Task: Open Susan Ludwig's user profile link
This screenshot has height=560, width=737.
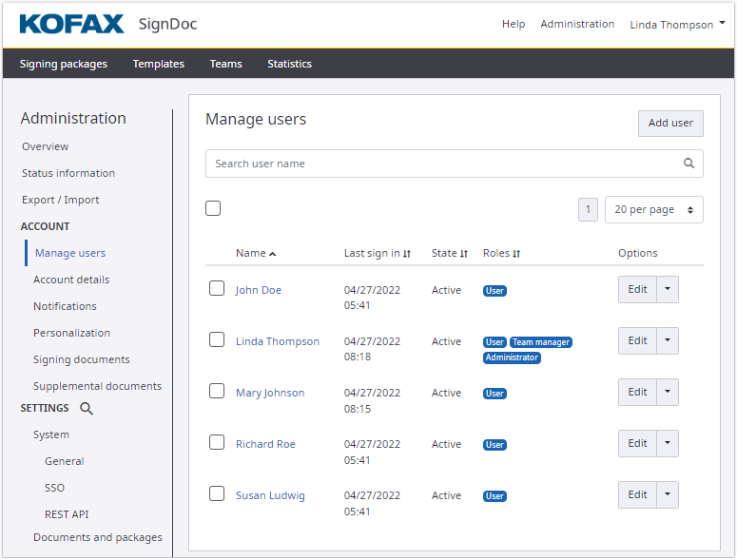Action: [270, 495]
